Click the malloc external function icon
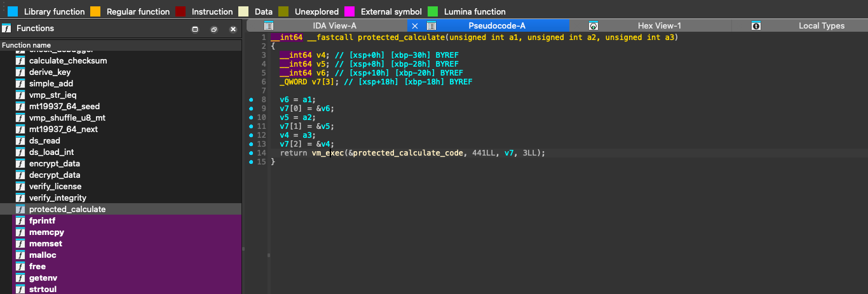868x294 pixels. pos(20,255)
